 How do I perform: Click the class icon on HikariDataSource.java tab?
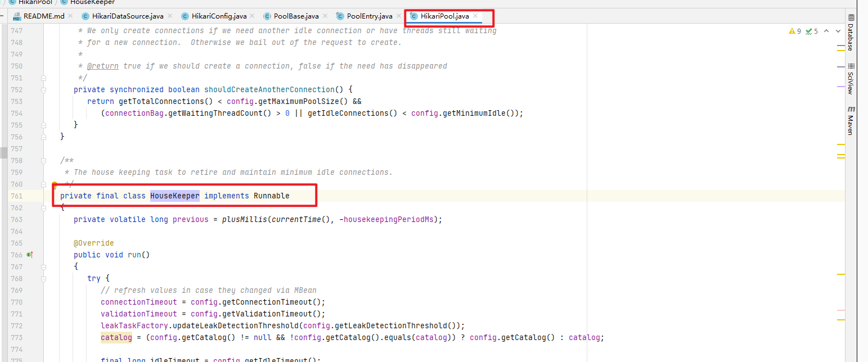pyautogui.click(x=86, y=16)
